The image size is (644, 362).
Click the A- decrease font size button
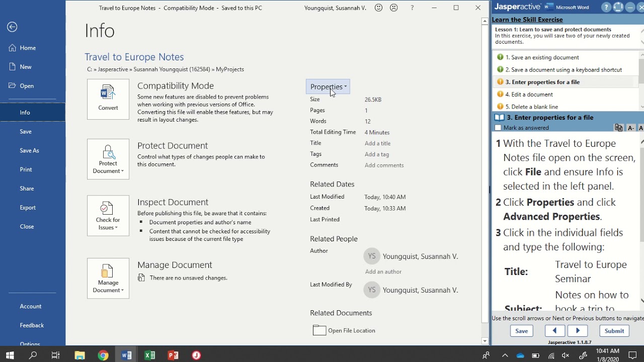click(x=631, y=128)
